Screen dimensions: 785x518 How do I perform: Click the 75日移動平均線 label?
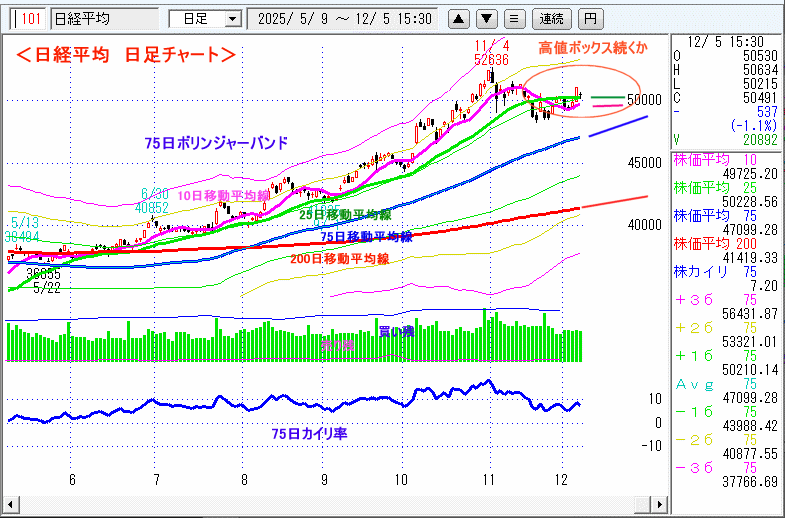click(366, 237)
